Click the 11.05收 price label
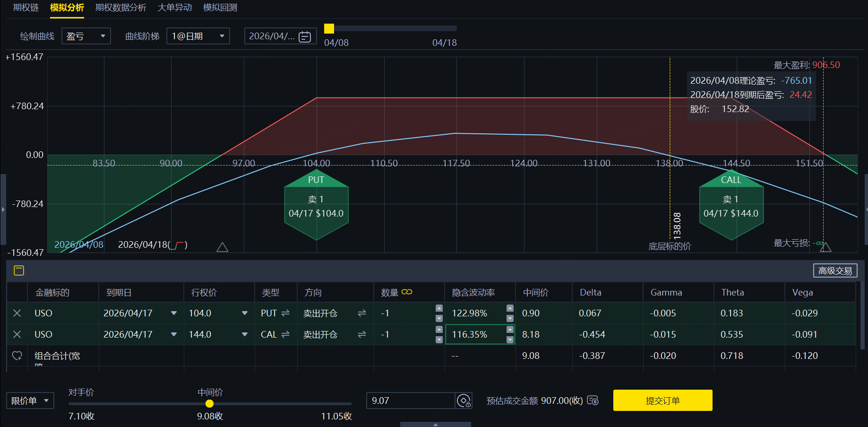 coord(336,416)
